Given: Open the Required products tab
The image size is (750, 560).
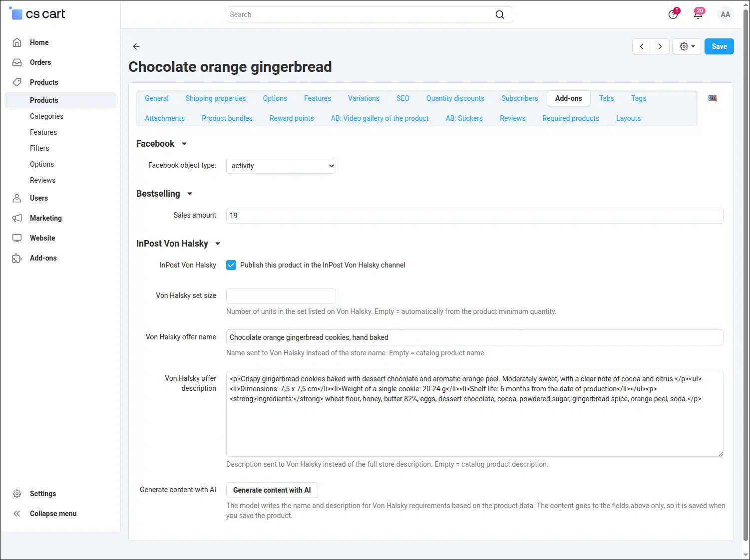Looking at the screenshot, I should [x=571, y=118].
